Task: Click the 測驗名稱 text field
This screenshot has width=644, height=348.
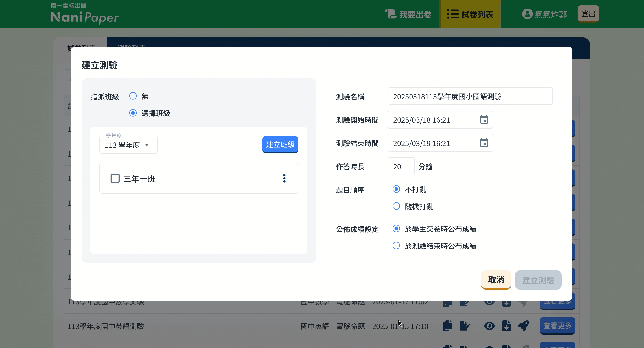Action: pyautogui.click(x=470, y=96)
